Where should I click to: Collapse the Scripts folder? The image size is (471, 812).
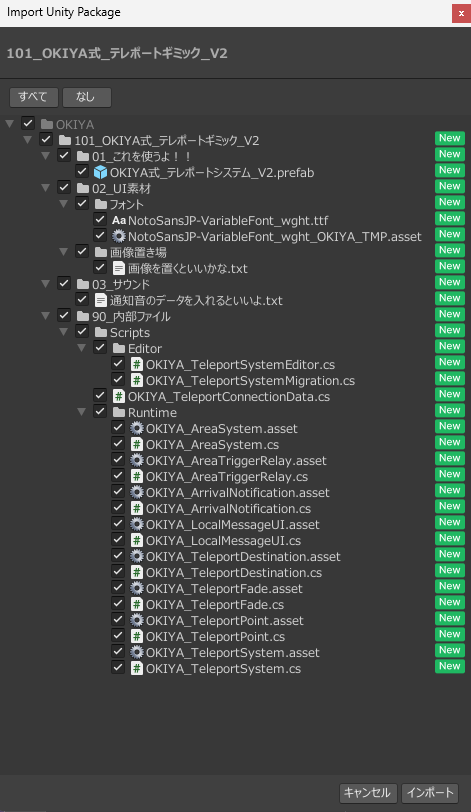(64, 332)
